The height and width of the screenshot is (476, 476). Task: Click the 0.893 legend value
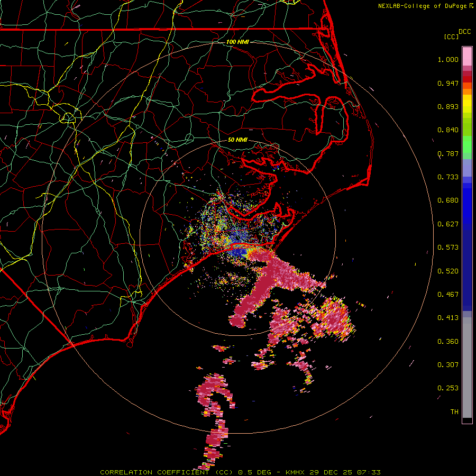(448, 106)
